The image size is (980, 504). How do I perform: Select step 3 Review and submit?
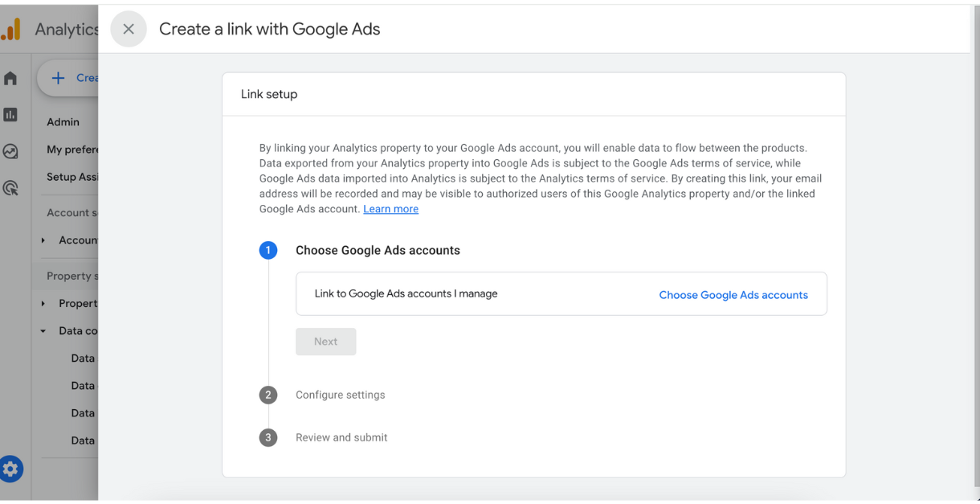[x=341, y=437]
